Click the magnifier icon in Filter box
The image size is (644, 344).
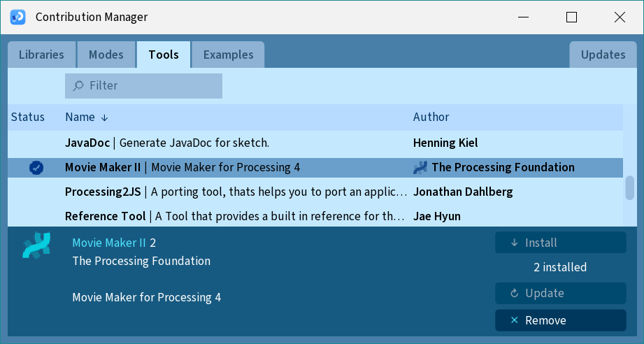point(78,85)
